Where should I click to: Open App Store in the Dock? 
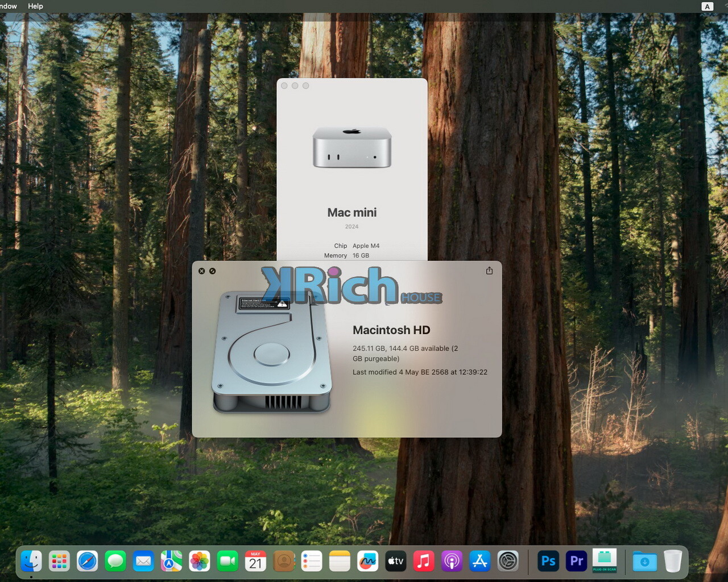coord(480,562)
